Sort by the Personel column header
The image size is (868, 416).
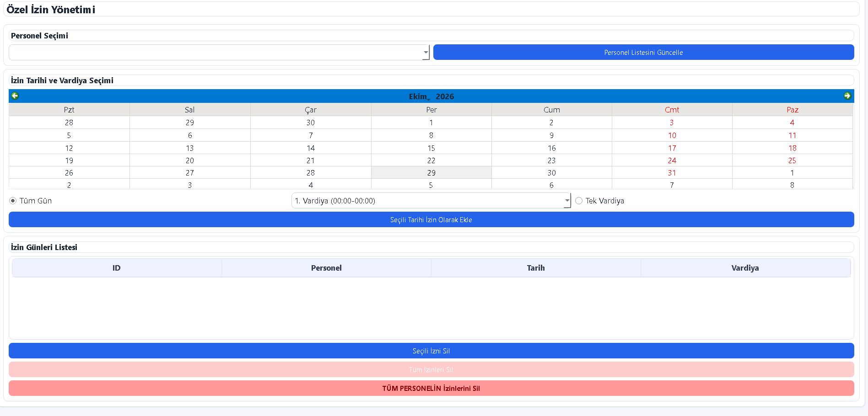[x=326, y=268]
